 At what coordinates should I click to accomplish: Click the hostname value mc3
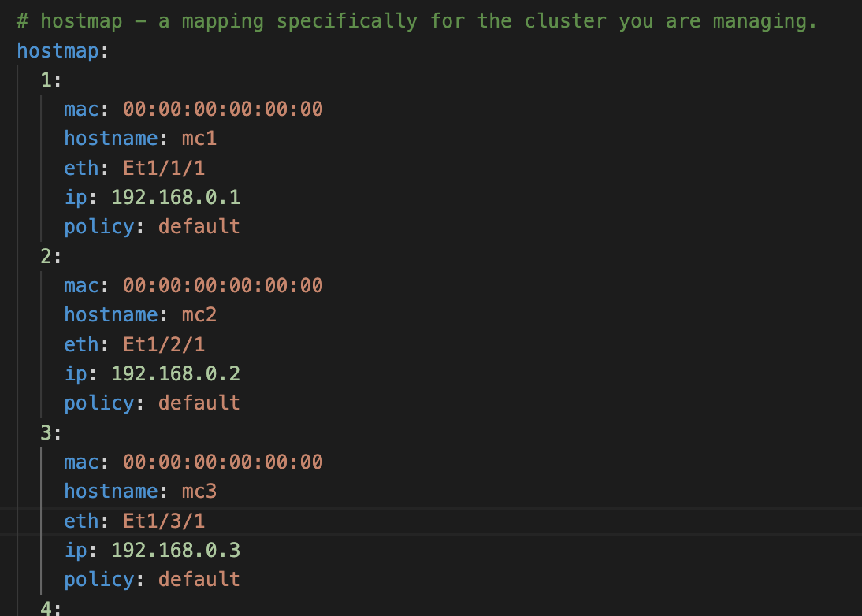point(199,492)
